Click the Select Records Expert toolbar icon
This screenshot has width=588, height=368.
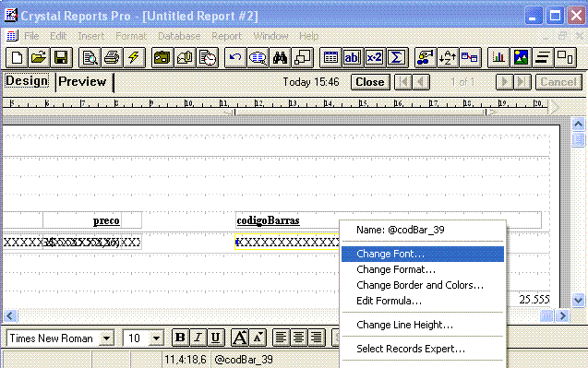(x=425, y=58)
